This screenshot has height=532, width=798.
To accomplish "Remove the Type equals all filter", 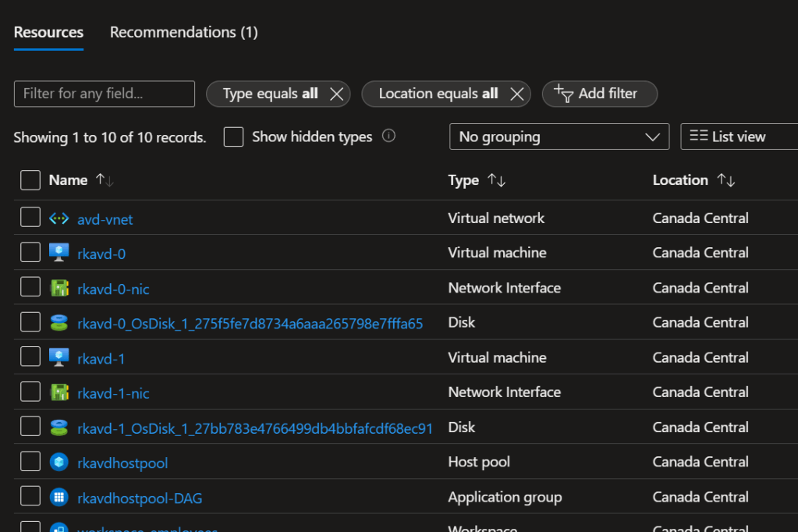I will pyautogui.click(x=336, y=94).
